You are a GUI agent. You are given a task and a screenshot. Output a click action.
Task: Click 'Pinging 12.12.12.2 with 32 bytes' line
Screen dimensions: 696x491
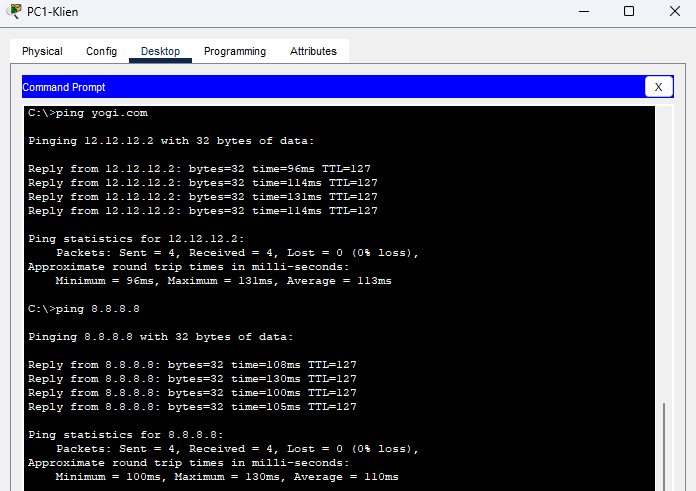171,141
